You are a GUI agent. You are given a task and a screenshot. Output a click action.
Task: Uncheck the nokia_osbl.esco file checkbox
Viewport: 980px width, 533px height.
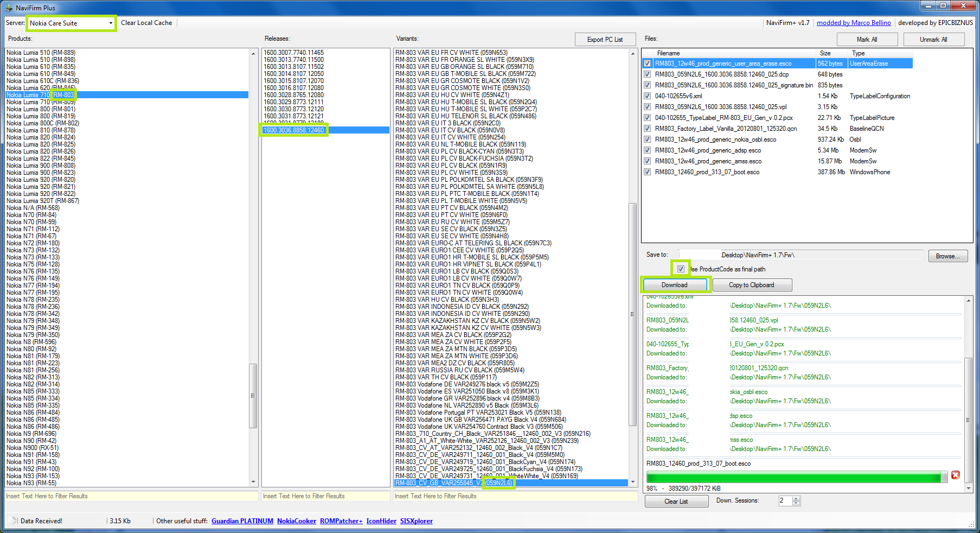point(647,139)
